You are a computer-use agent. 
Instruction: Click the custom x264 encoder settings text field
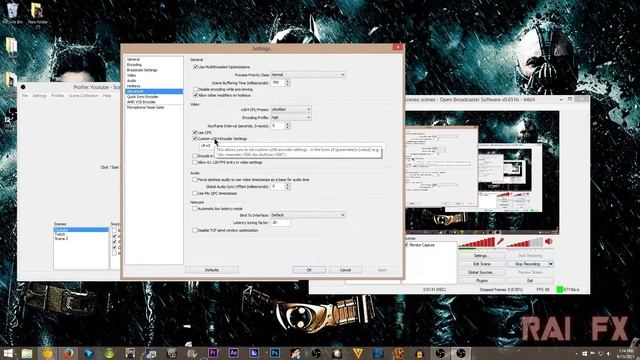pos(292,146)
